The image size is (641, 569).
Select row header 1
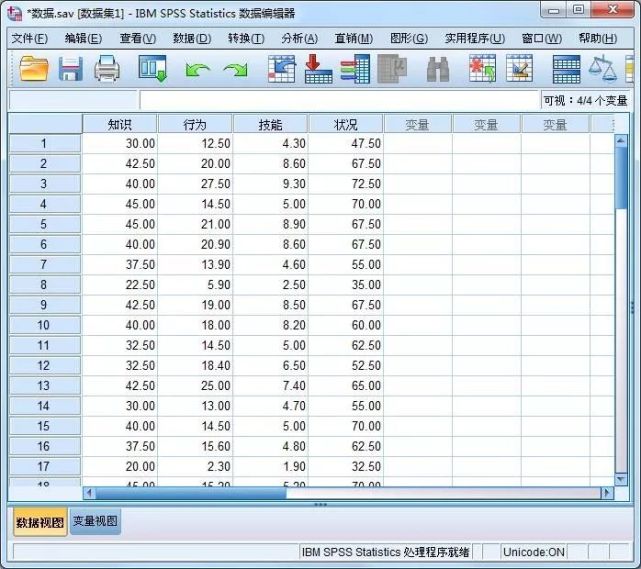click(x=44, y=143)
